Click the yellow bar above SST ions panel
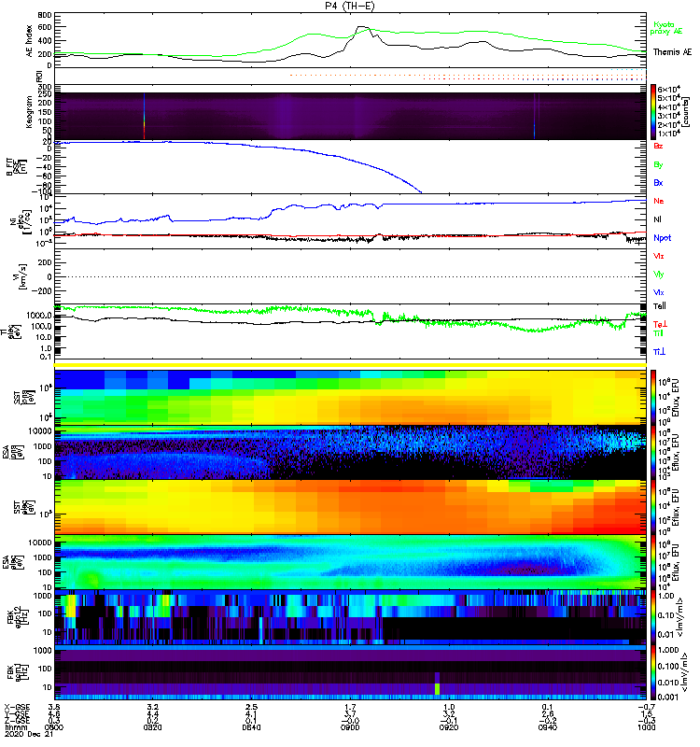The width and height of the screenshot is (700, 747). coord(351,365)
